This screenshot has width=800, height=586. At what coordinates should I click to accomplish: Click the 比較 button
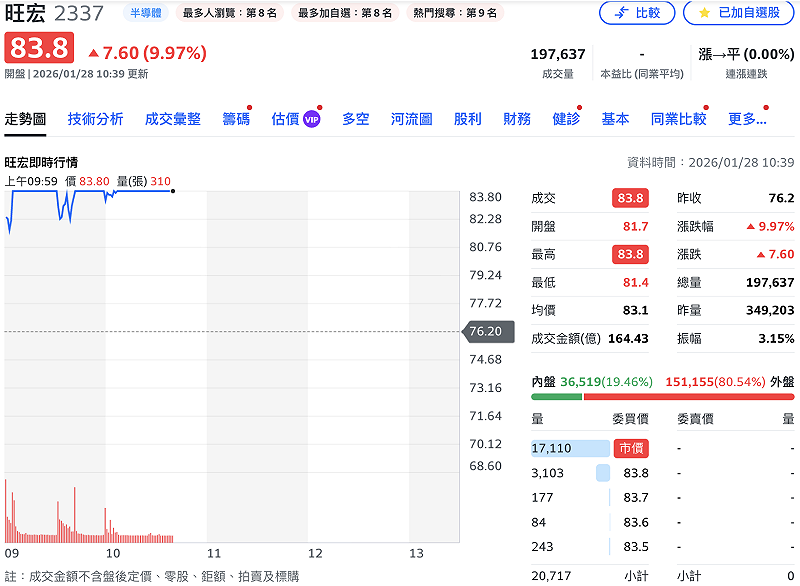[637, 14]
